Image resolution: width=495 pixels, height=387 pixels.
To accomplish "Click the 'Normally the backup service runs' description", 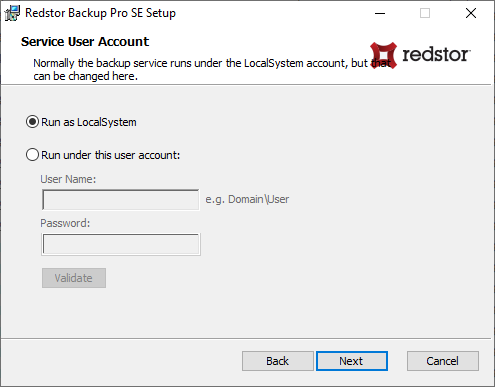I will point(212,69).
